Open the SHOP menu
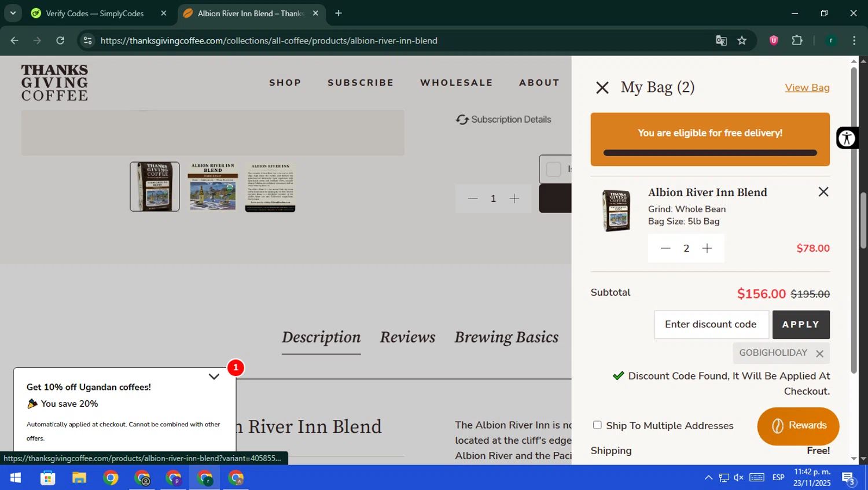The width and height of the screenshot is (868, 490). pyautogui.click(x=285, y=83)
